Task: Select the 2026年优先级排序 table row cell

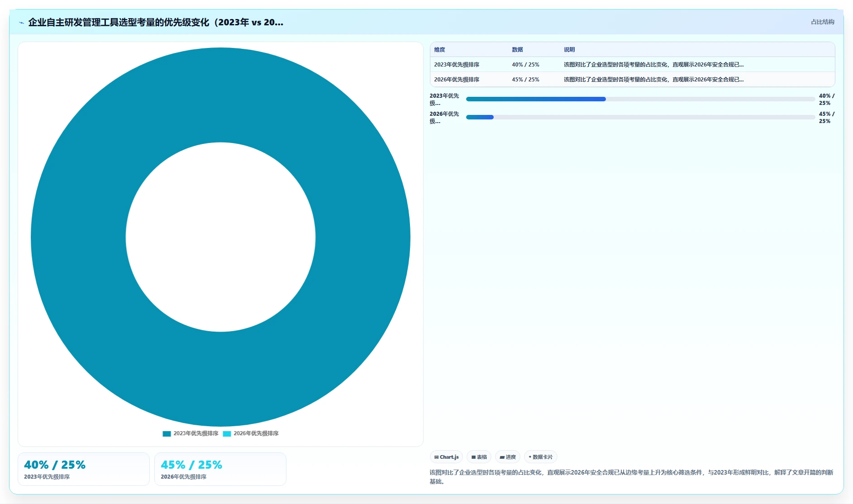Action: (x=457, y=80)
